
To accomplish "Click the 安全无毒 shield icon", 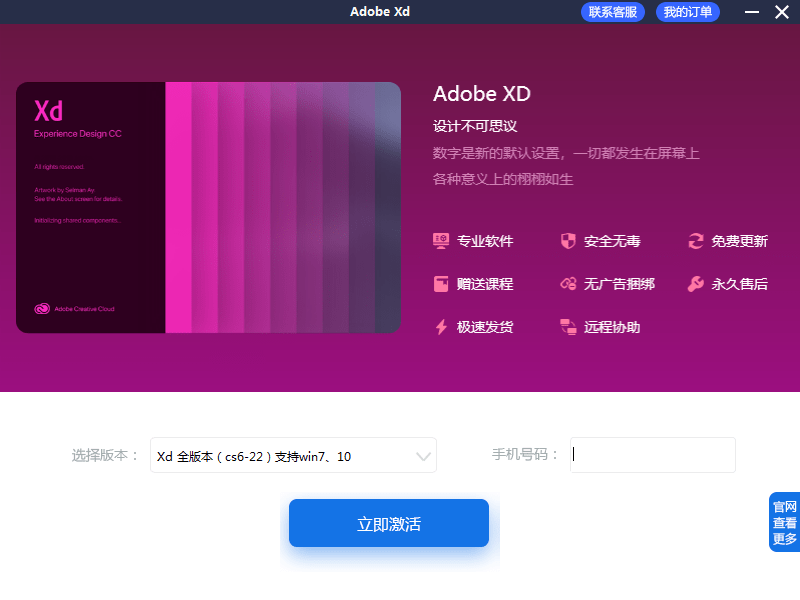I will pos(568,241).
